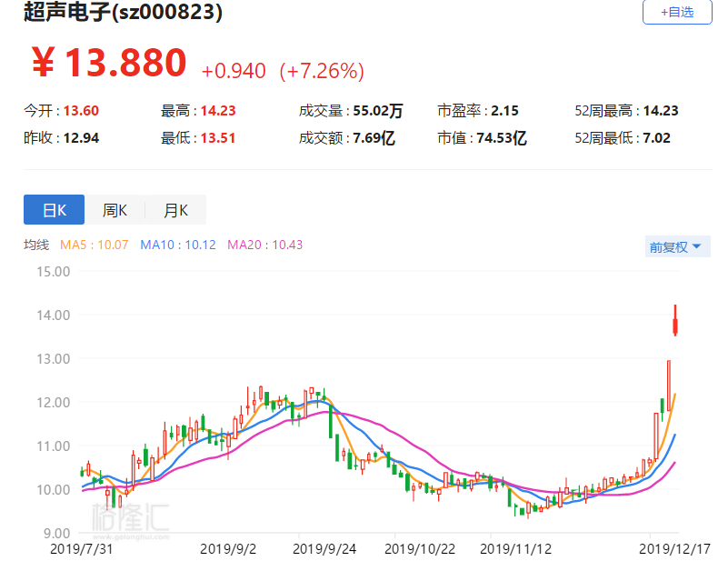Click the 2019/9/24 date axis label
Screen dimensions: 728x561
click(x=324, y=549)
